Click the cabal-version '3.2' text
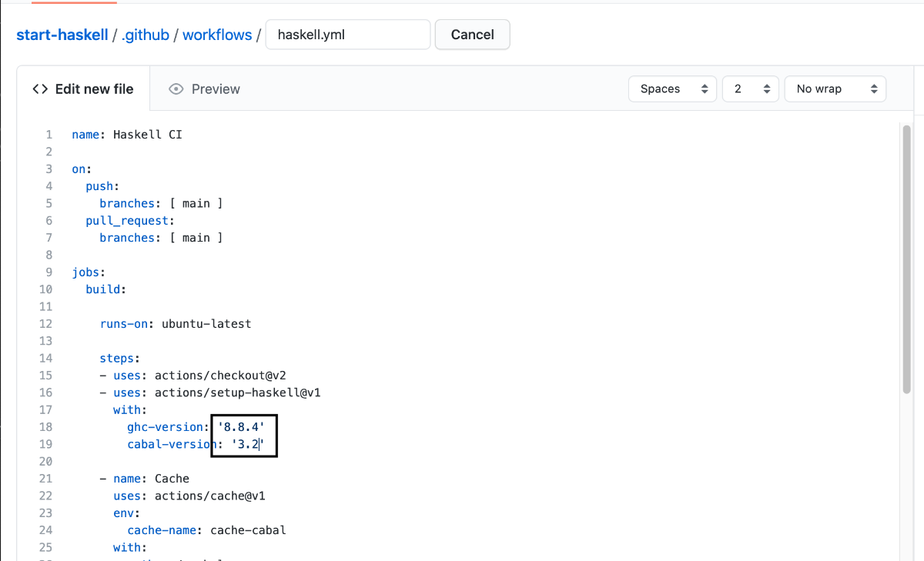This screenshot has width=924, height=561. 247,444
